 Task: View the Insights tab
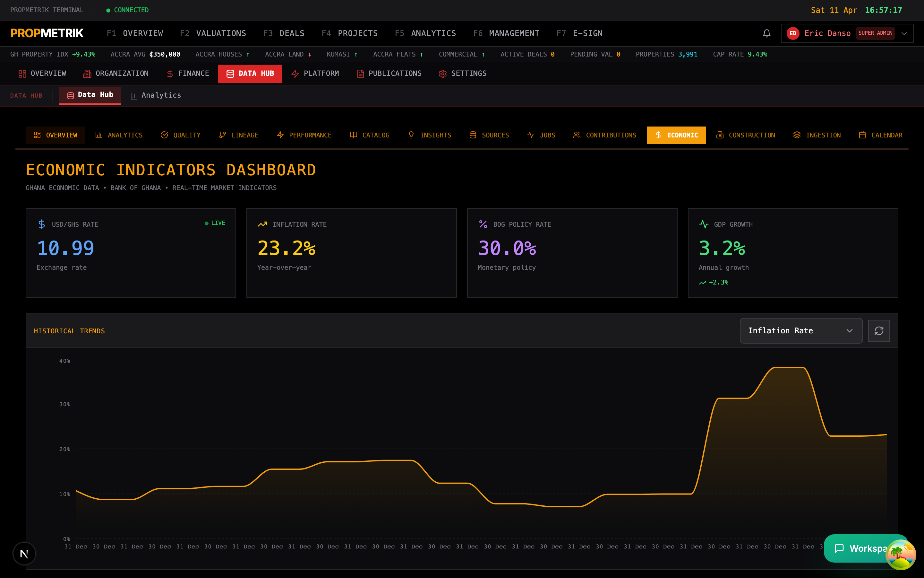pos(430,135)
